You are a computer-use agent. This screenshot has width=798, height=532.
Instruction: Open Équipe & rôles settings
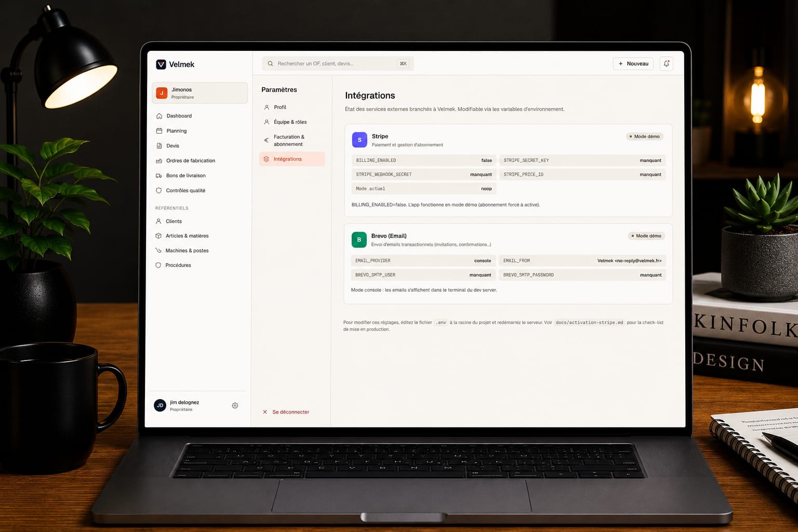click(292, 122)
